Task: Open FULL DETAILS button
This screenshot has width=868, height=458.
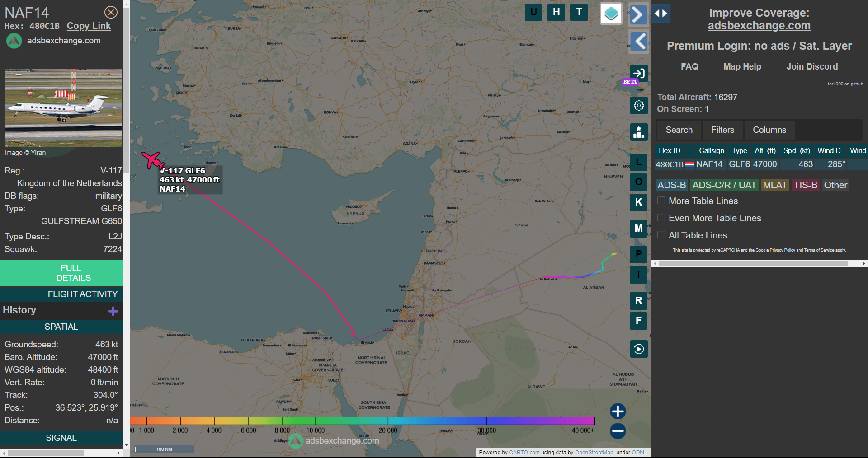Action: [x=61, y=273]
